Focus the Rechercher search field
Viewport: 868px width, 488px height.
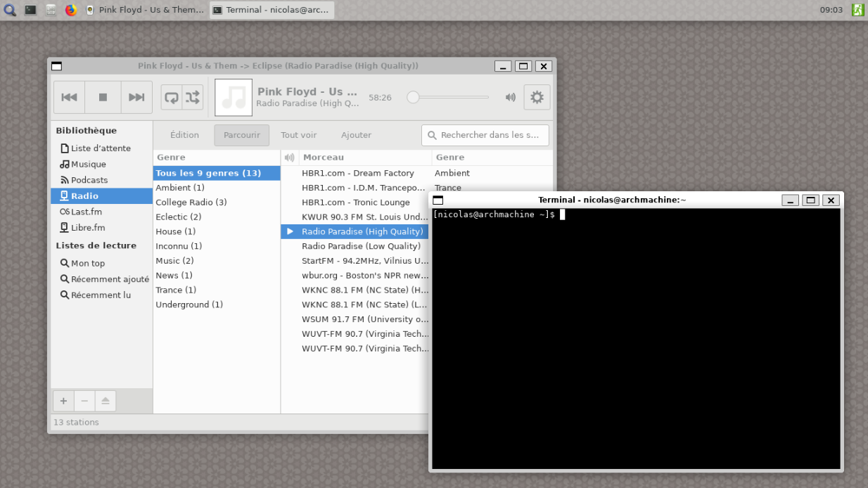pyautogui.click(x=485, y=135)
